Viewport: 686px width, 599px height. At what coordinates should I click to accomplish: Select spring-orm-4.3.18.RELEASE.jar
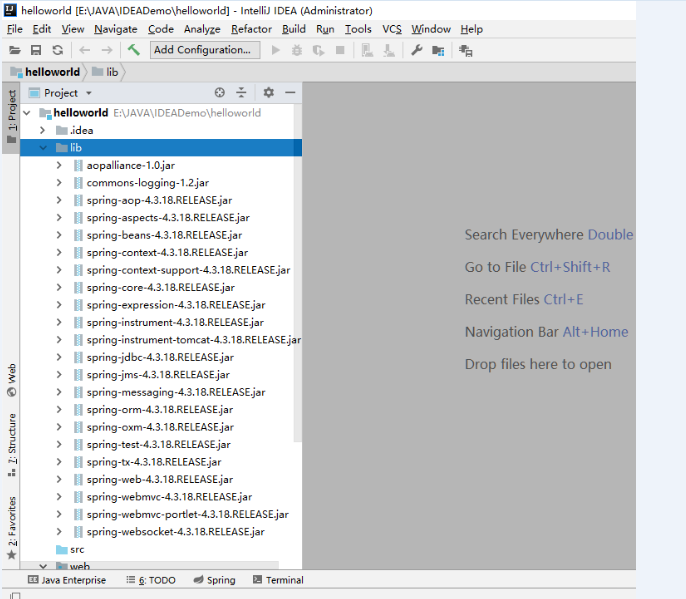pos(160,410)
